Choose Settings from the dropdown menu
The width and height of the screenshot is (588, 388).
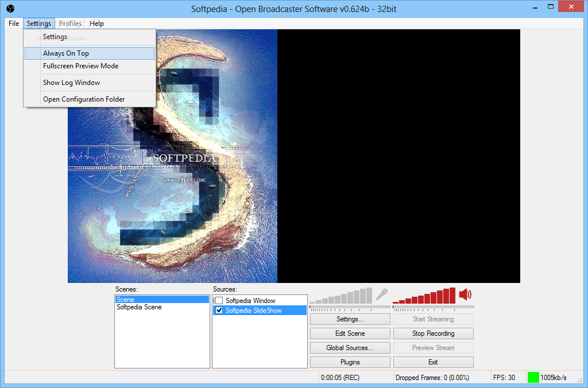tap(90, 37)
